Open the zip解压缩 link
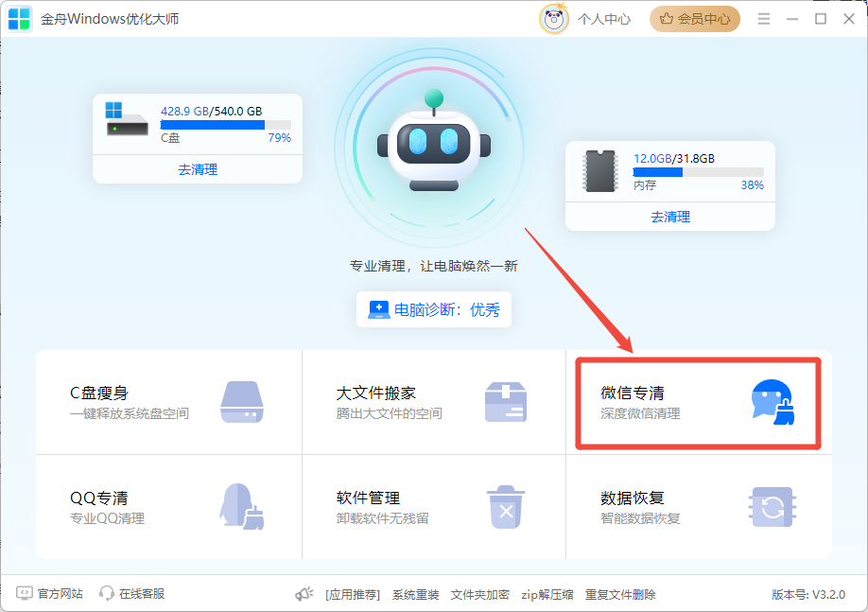868x612 pixels. 547,595
